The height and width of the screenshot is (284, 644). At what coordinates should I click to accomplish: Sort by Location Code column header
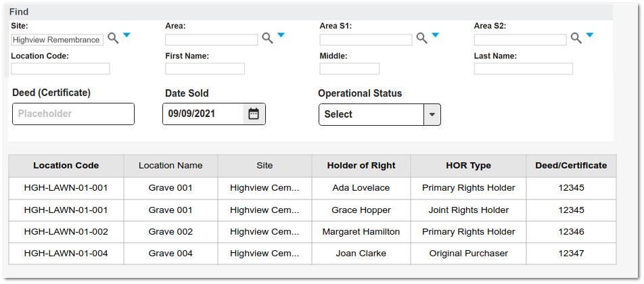click(x=66, y=166)
